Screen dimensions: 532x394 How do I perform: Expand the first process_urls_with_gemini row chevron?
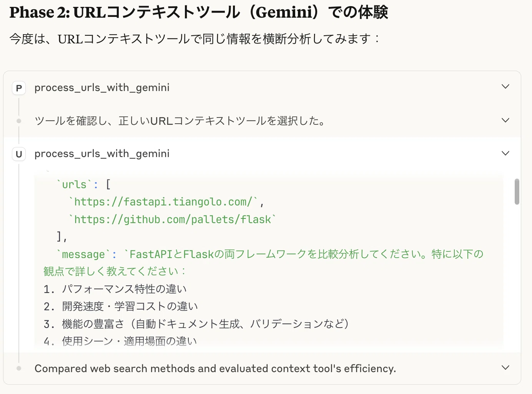click(x=505, y=87)
